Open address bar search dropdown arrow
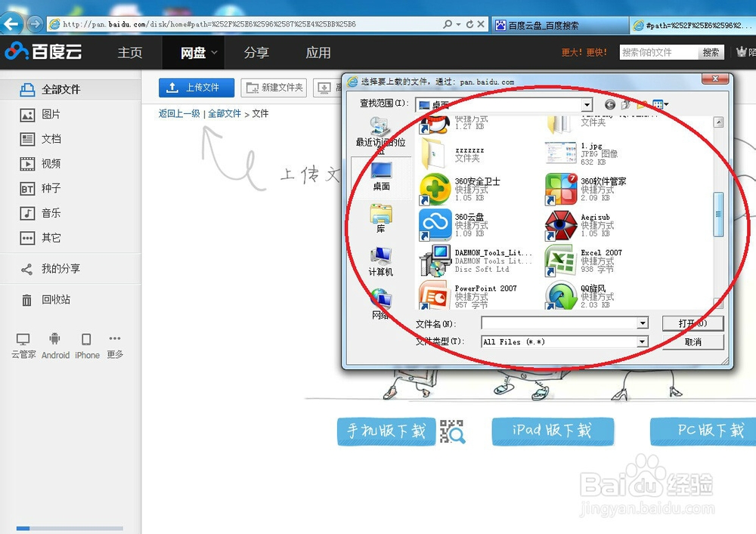756x534 pixels. [x=458, y=24]
